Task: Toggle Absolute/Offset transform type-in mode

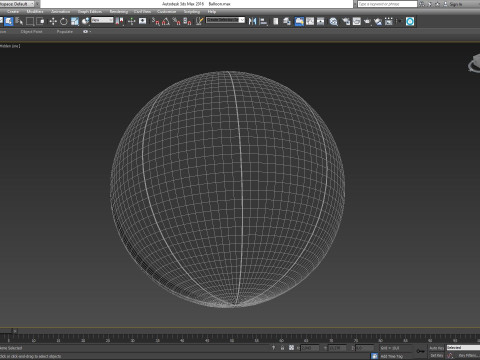Action: pyautogui.click(x=291, y=348)
